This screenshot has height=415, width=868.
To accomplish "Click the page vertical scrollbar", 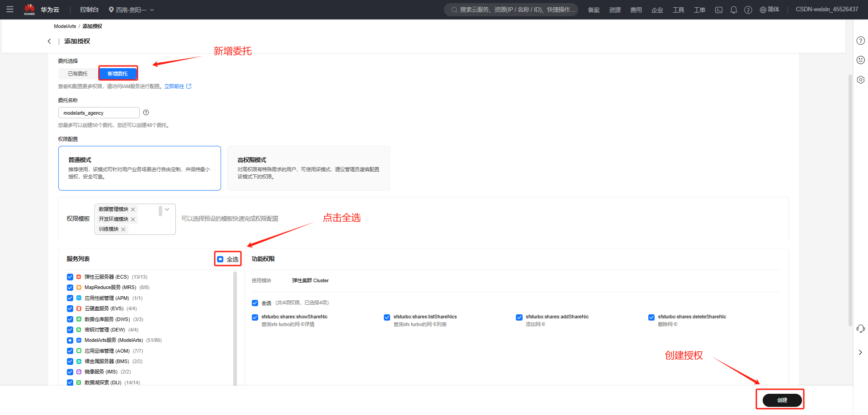I will click(x=850, y=200).
